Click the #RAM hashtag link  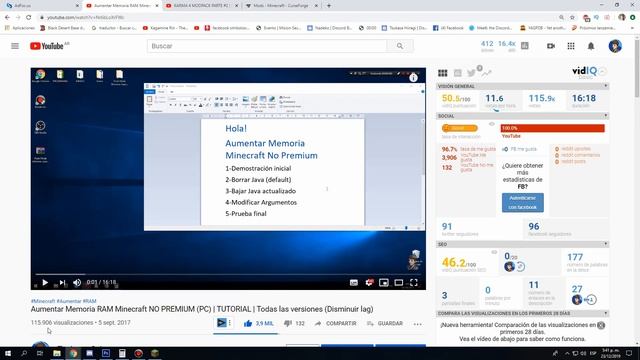tap(89, 301)
